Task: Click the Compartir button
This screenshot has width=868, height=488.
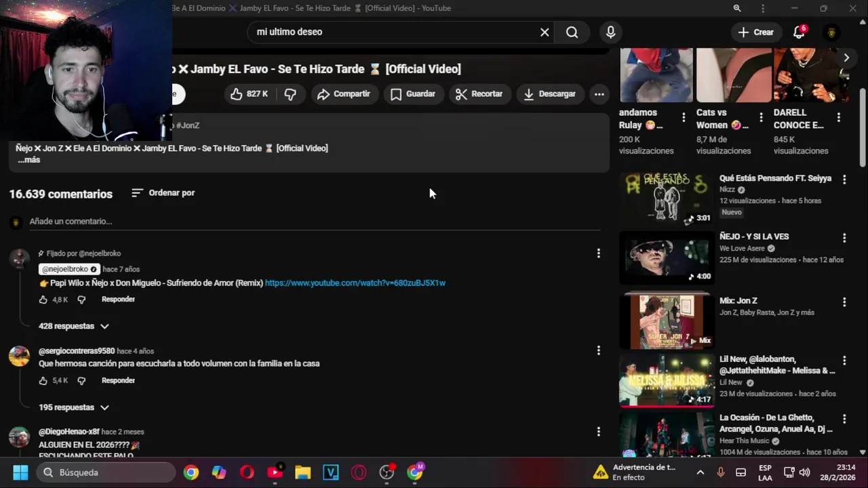Action: [344, 94]
